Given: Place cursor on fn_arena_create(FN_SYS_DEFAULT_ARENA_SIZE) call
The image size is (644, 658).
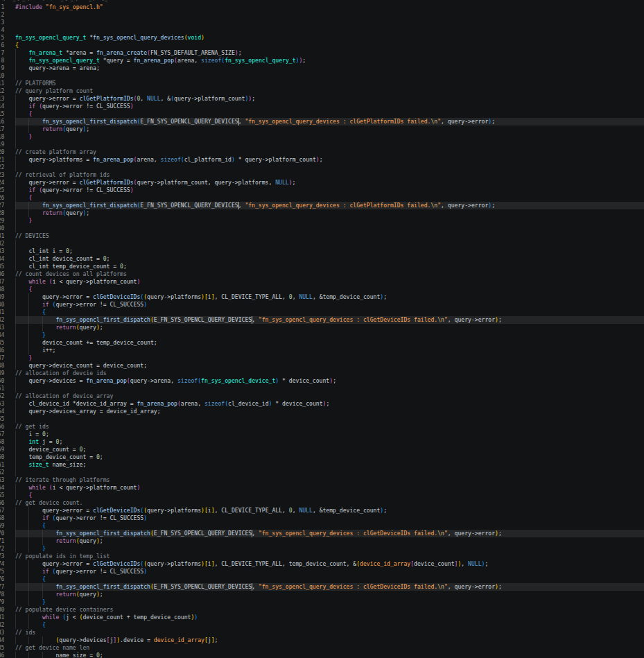Looking at the screenshot, I should click(167, 53).
